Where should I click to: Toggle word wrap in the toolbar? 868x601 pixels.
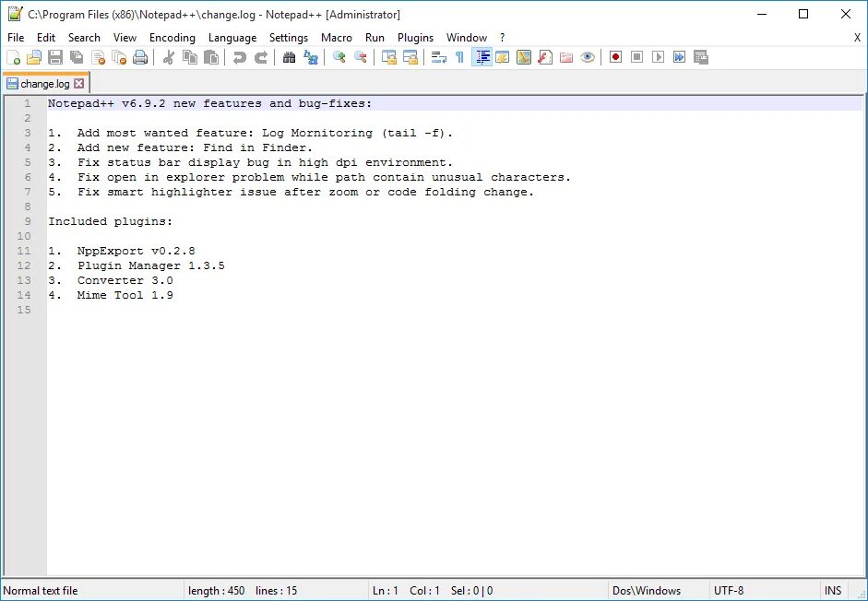point(439,57)
